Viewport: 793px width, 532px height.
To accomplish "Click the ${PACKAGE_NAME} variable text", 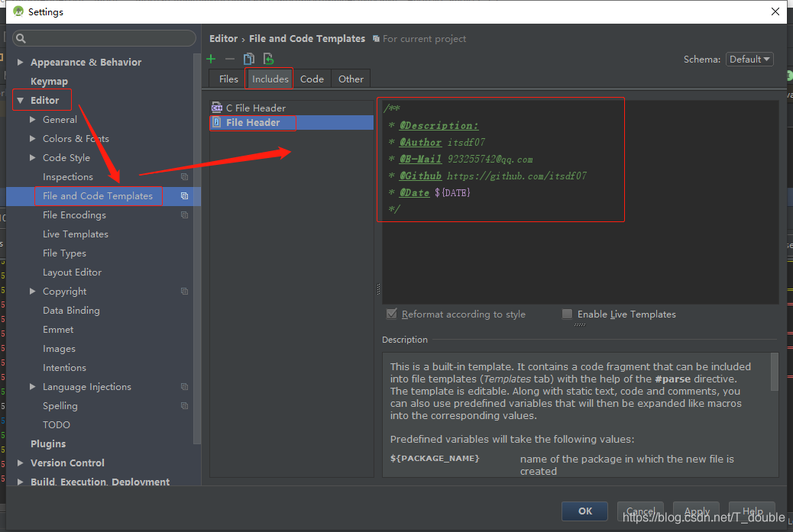I will [435, 458].
